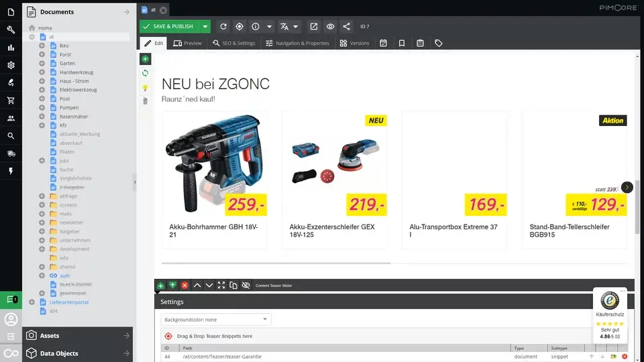Switch to Navigation & Properties tab
This screenshot has height=362, width=644.
[297, 43]
